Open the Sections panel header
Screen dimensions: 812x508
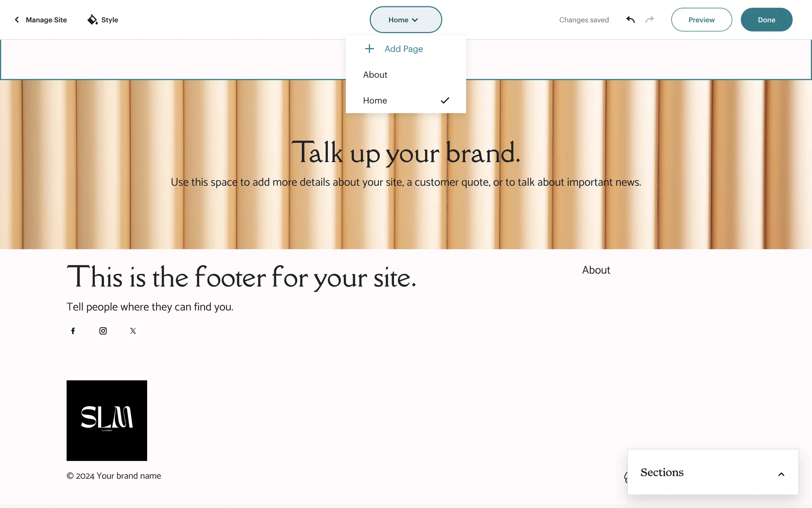(x=662, y=472)
